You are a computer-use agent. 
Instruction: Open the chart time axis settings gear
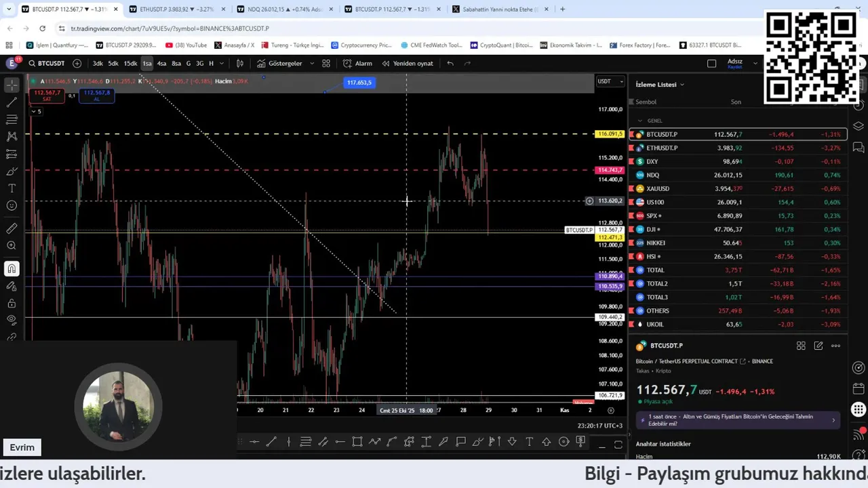pos(611,410)
